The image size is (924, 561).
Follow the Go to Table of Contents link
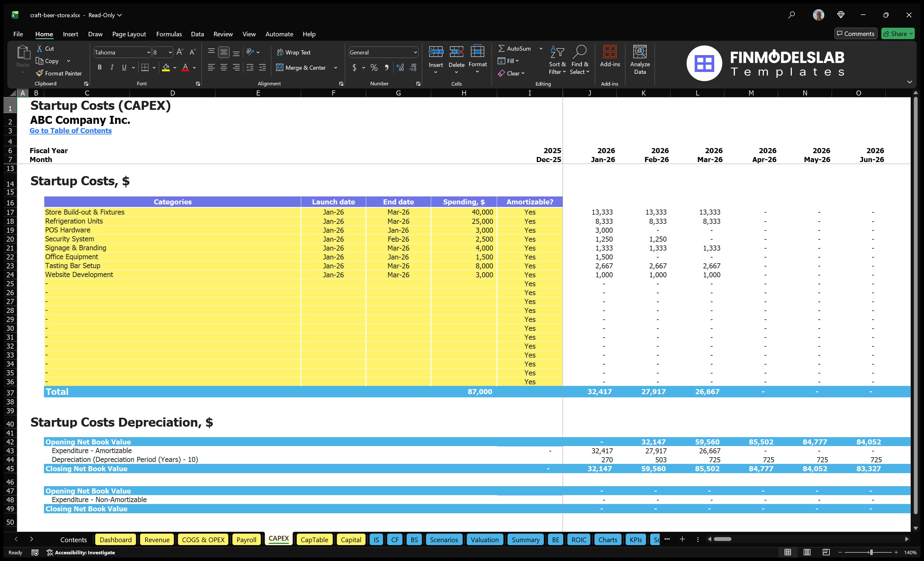pos(70,131)
